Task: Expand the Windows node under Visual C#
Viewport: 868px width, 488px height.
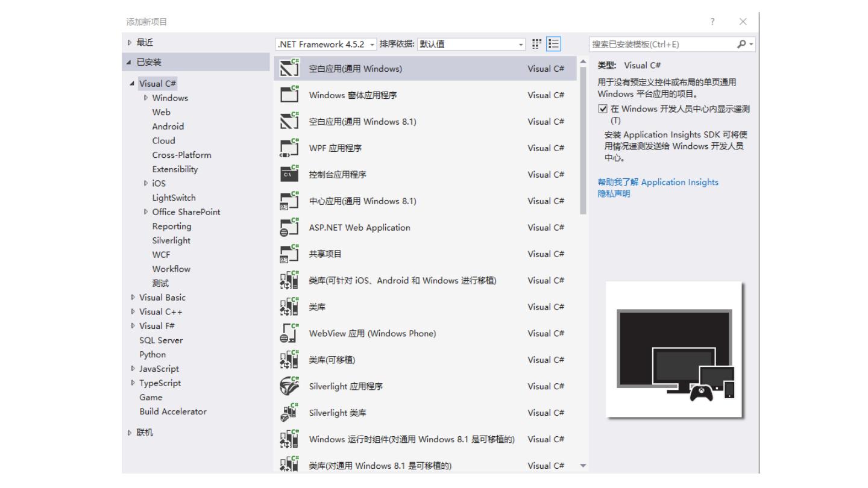Action: 146,98
